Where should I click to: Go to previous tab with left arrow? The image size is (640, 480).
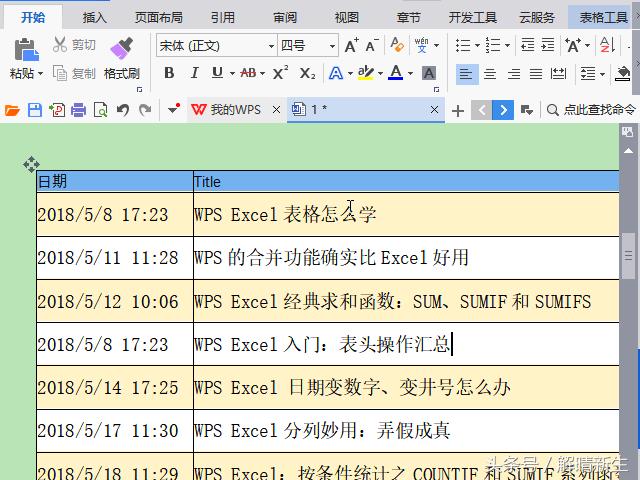[x=482, y=110]
